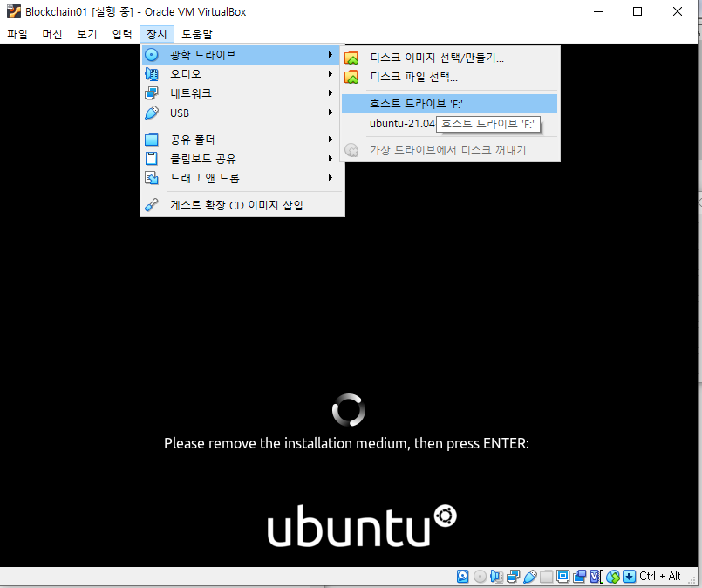Choose 게스트 확장 CD 이미지 삽입
Image resolution: width=702 pixels, height=588 pixels.
[242, 205]
